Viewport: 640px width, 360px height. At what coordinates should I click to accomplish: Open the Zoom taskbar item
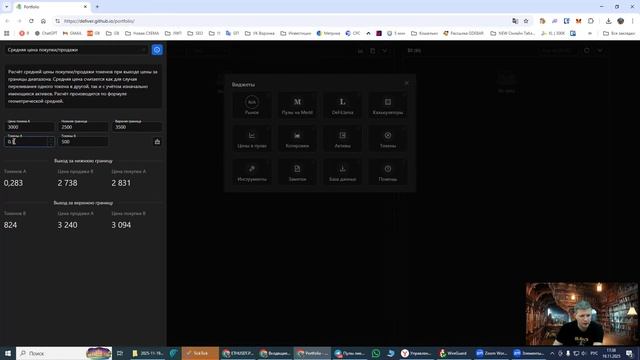coord(491,353)
